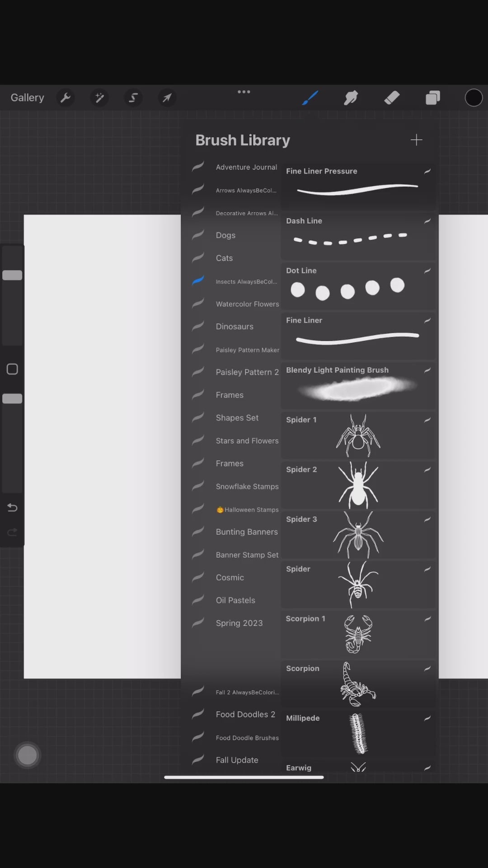Return to the Gallery
488x868 pixels.
[x=27, y=98]
